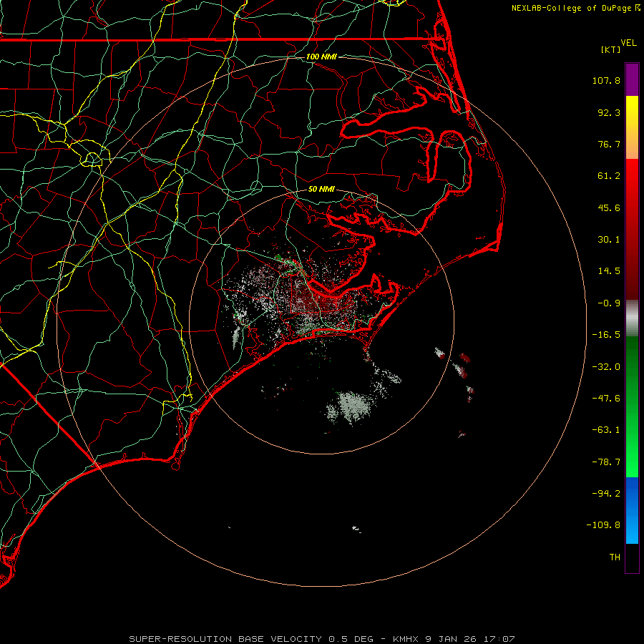Viewport: 644px width, 644px height.
Task: Click the 9 JAN 26 date in the caption
Action: (x=451, y=639)
